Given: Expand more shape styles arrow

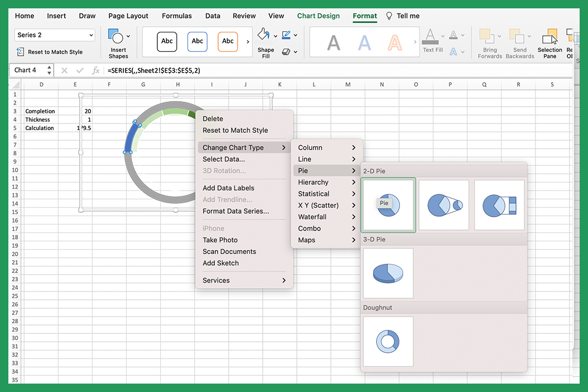Looking at the screenshot, I should [x=248, y=42].
